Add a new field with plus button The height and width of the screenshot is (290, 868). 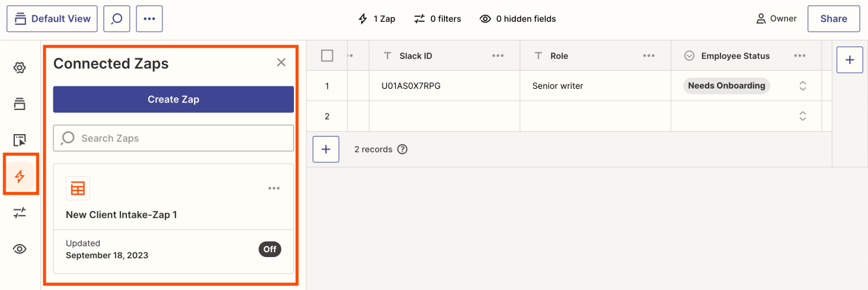850,60
